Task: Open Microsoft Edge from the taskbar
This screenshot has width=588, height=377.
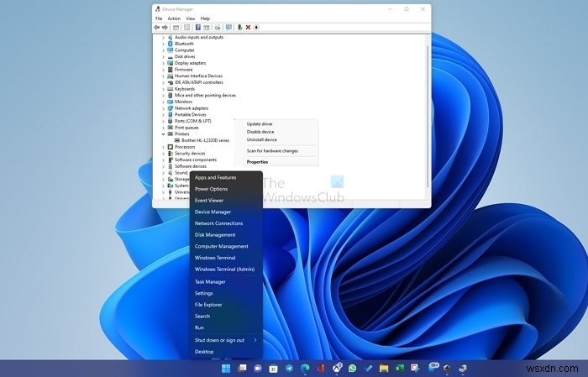Action: [x=304, y=368]
